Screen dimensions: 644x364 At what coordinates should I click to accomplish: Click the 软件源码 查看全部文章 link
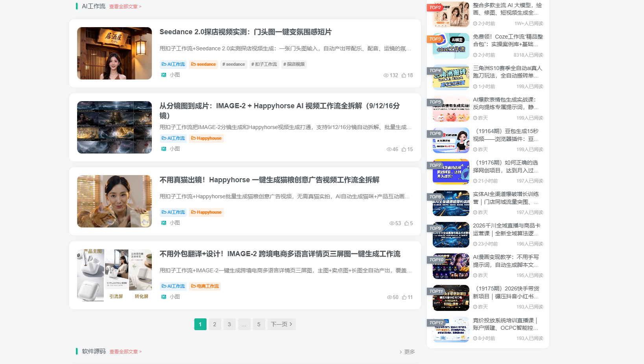(125, 352)
